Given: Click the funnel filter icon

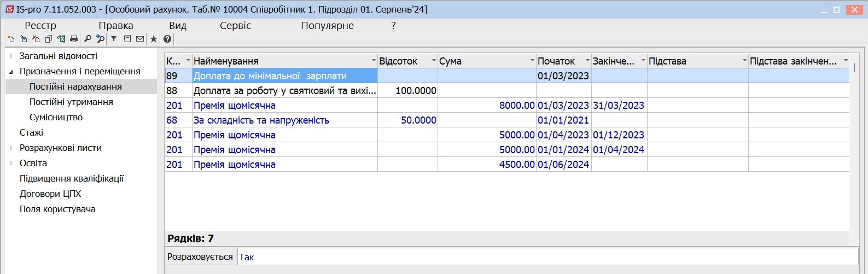Looking at the screenshot, I should pyautogui.click(x=114, y=39).
